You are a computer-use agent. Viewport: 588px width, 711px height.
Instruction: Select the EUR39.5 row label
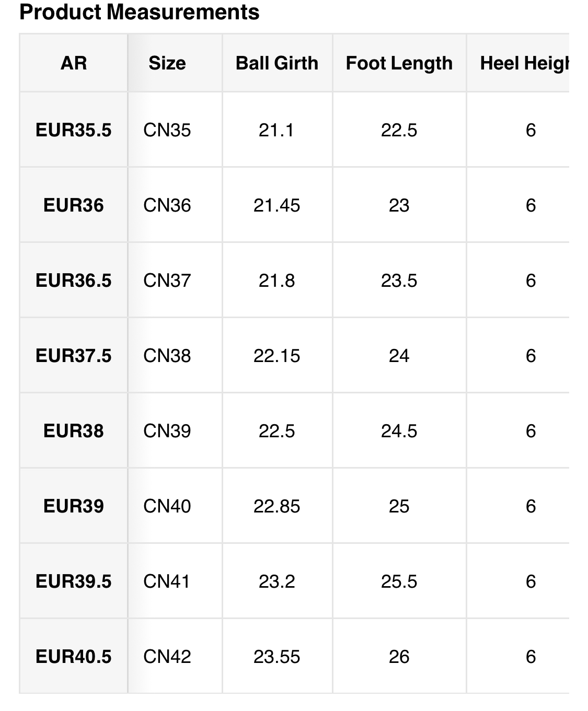tap(74, 581)
